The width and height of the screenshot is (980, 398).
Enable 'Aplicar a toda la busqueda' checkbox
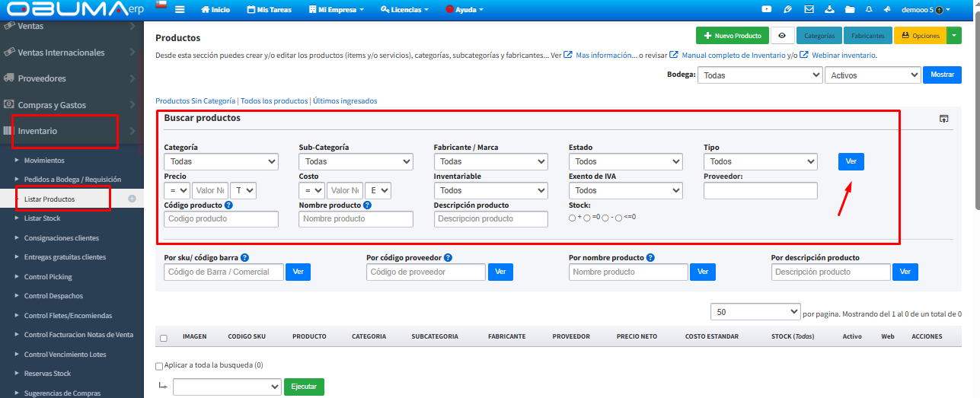(159, 366)
